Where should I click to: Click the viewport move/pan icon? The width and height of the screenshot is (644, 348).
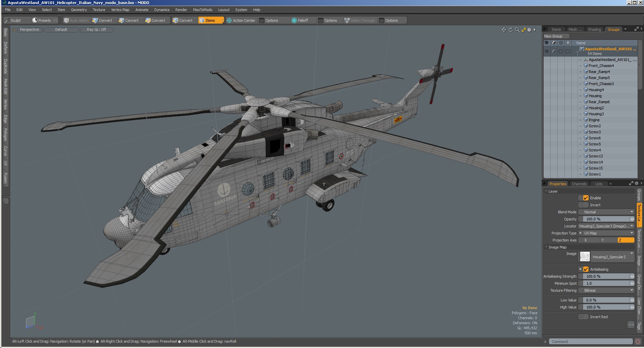[504, 30]
